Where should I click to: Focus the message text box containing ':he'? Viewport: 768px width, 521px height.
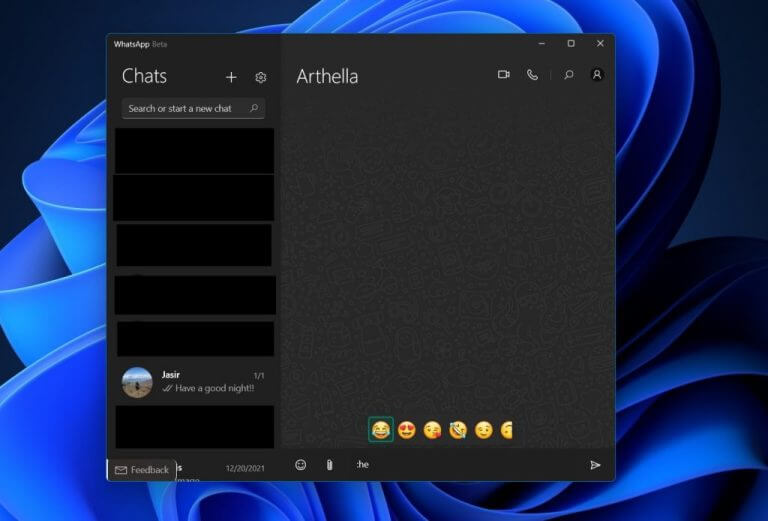tap(460, 465)
